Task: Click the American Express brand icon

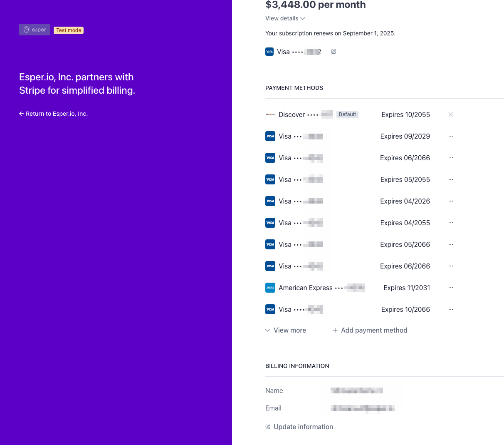Action: tap(270, 288)
